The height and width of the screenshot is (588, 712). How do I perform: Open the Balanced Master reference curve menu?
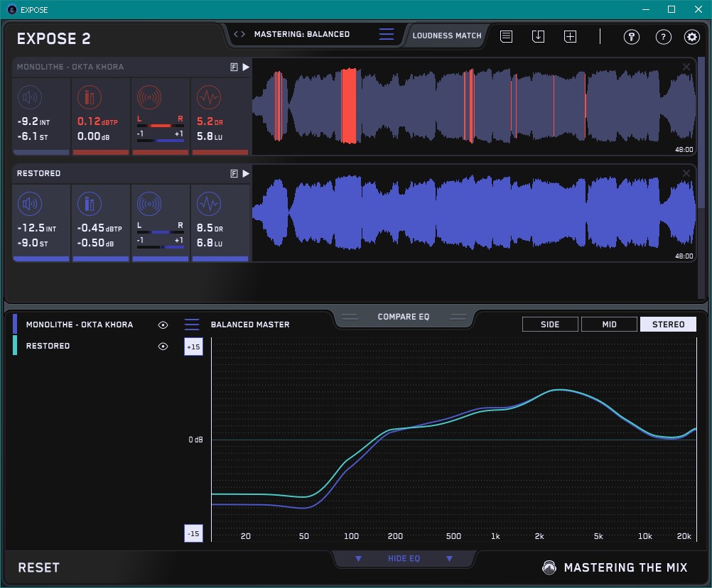tap(192, 325)
